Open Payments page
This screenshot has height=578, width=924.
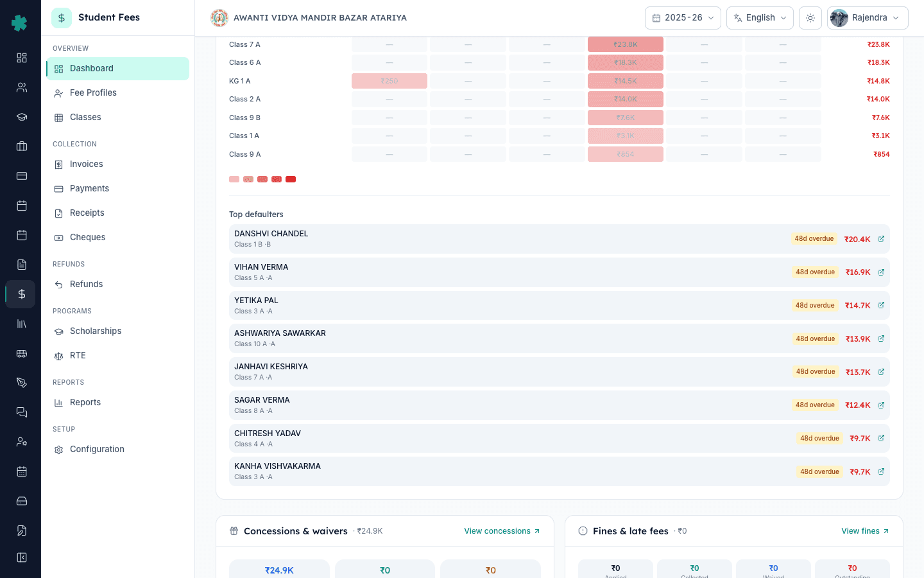tap(117, 189)
